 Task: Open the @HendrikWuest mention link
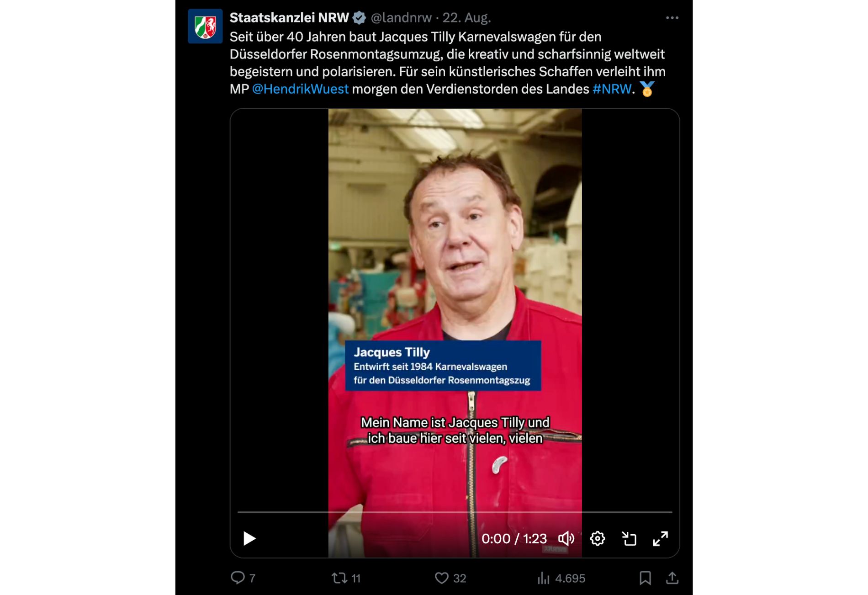pyautogui.click(x=300, y=89)
